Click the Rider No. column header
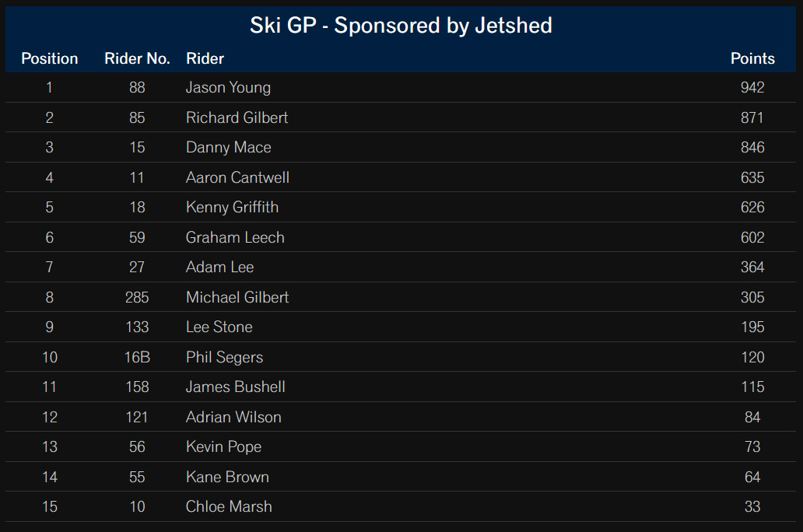This screenshot has width=803, height=532. [137, 58]
